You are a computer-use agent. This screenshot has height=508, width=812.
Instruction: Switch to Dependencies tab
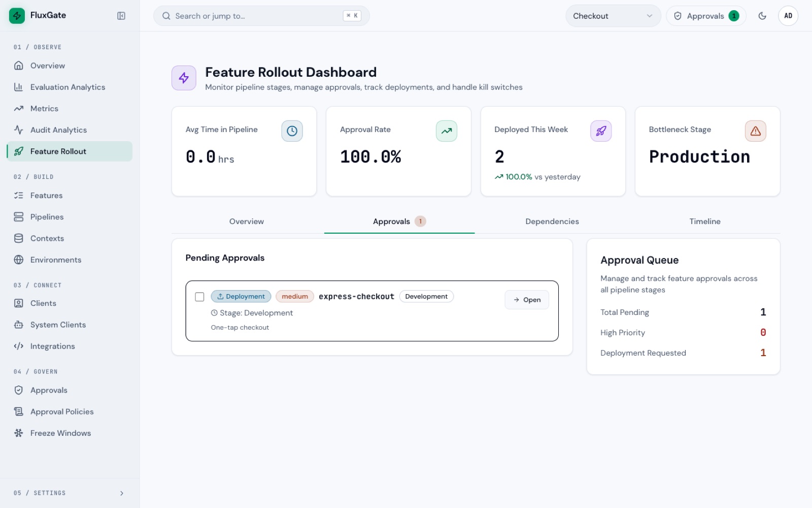[552, 221]
